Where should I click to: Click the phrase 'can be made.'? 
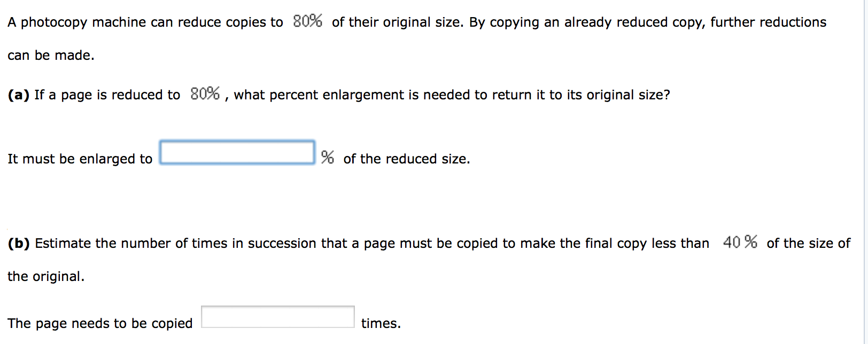click(51, 54)
